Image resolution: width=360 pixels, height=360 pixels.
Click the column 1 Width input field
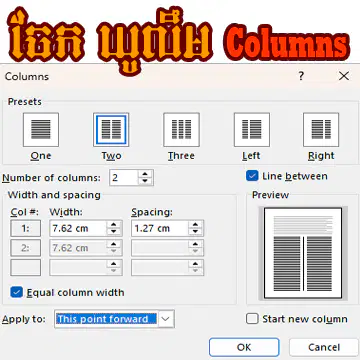click(x=78, y=229)
